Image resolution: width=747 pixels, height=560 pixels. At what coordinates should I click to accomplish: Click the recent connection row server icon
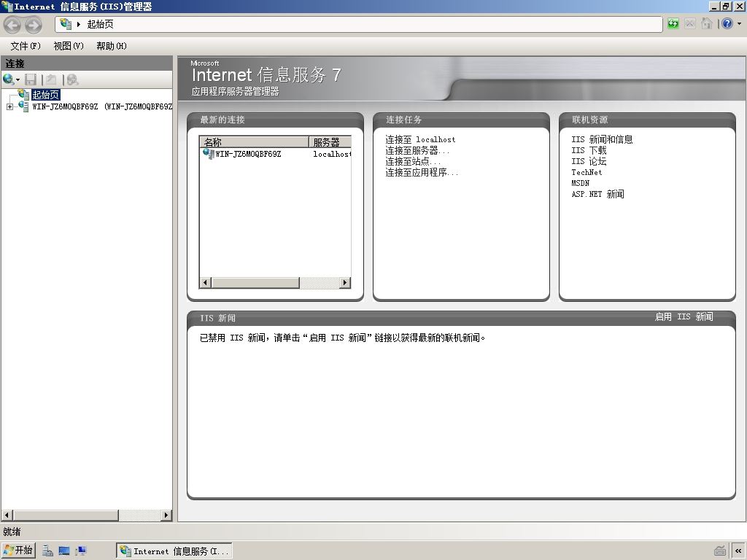click(208, 153)
